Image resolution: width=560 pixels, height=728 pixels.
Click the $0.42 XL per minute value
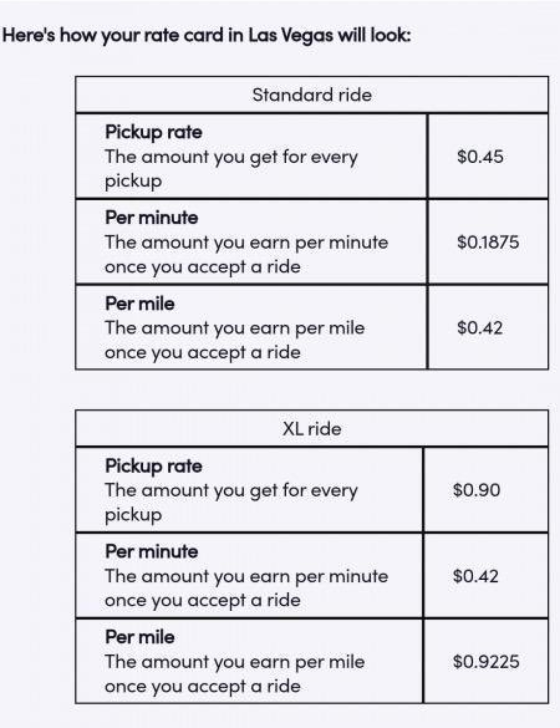[476, 576]
